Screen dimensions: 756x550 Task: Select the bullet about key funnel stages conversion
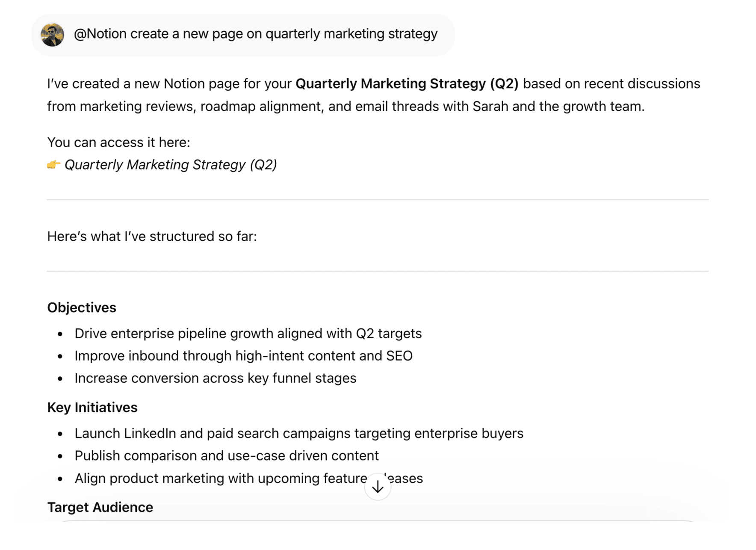(x=216, y=378)
